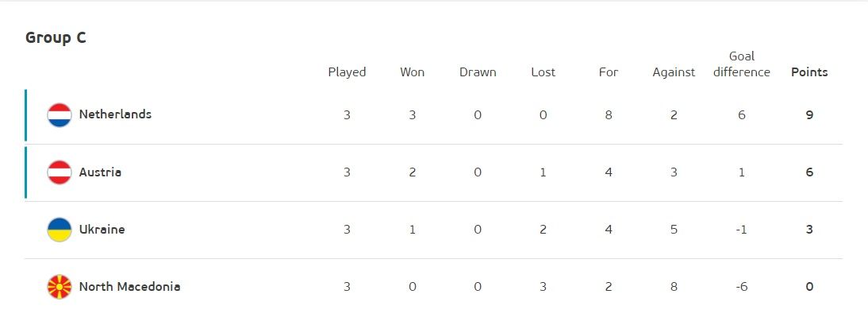The width and height of the screenshot is (868, 325).
Task: Click the Netherlands flag icon
Action: (60, 115)
